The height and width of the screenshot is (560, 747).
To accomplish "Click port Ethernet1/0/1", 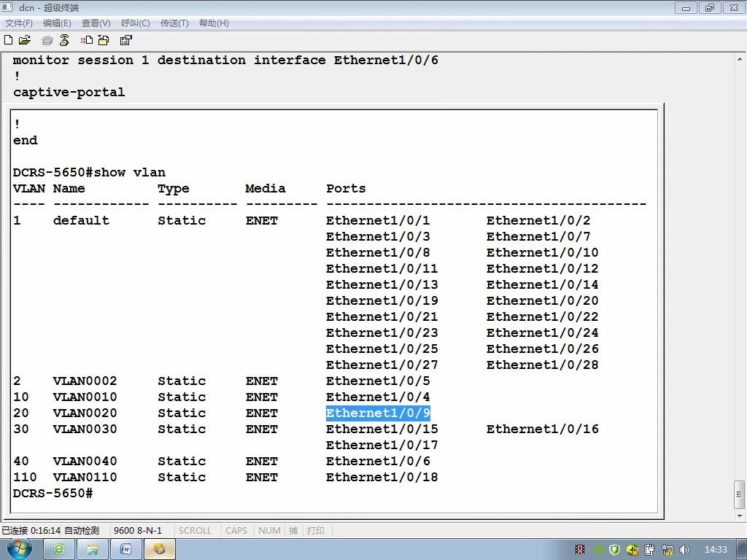I will (378, 220).
